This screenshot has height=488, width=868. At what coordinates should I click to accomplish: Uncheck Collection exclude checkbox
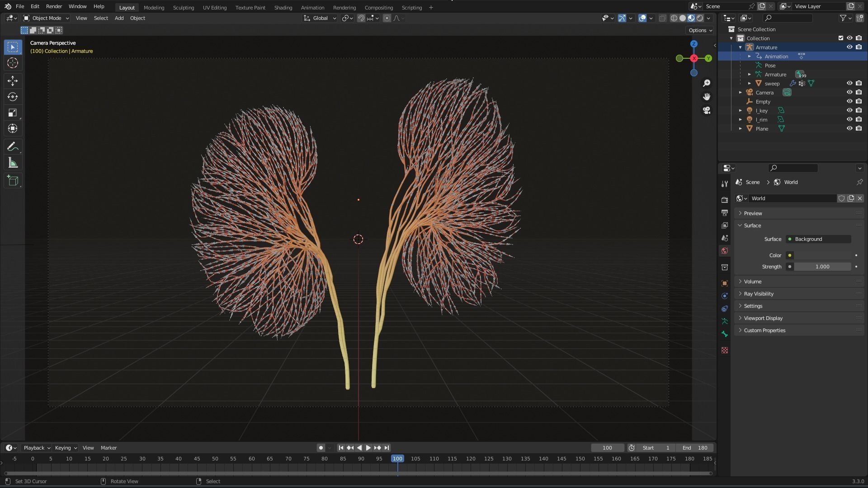click(841, 38)
